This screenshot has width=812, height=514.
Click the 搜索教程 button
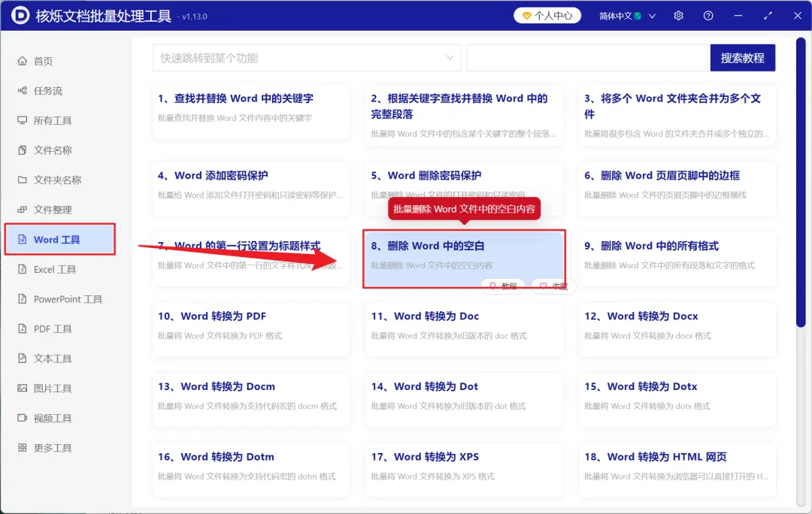coord(743,58)
